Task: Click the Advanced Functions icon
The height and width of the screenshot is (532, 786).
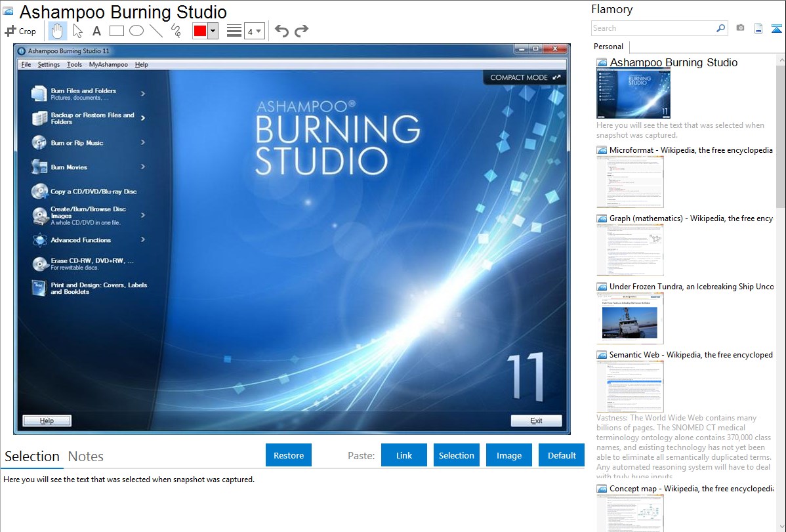Action: 39,239
